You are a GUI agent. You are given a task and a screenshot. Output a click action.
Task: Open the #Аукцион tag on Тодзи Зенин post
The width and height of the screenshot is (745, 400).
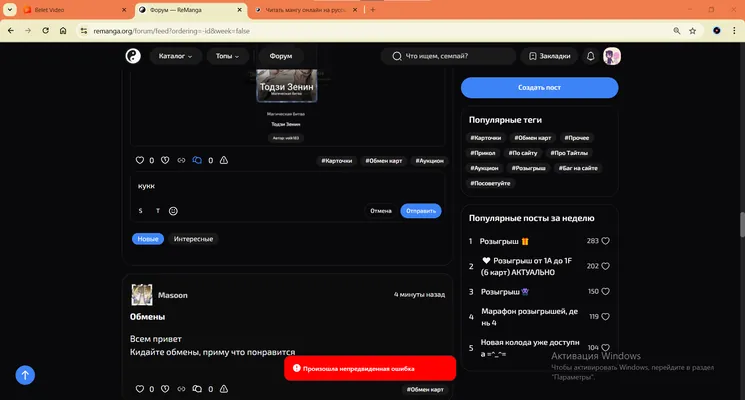point(430,161)
